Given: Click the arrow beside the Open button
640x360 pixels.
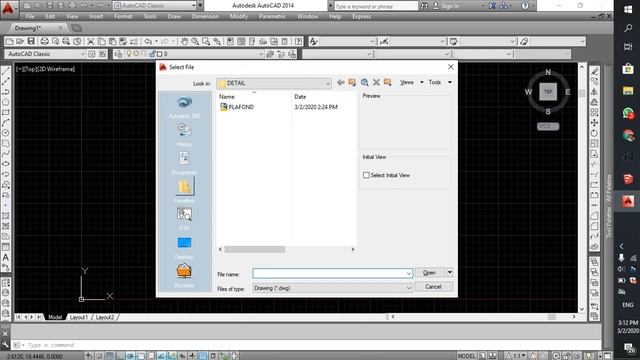Looking at the screenshot, I should point(449,272).
